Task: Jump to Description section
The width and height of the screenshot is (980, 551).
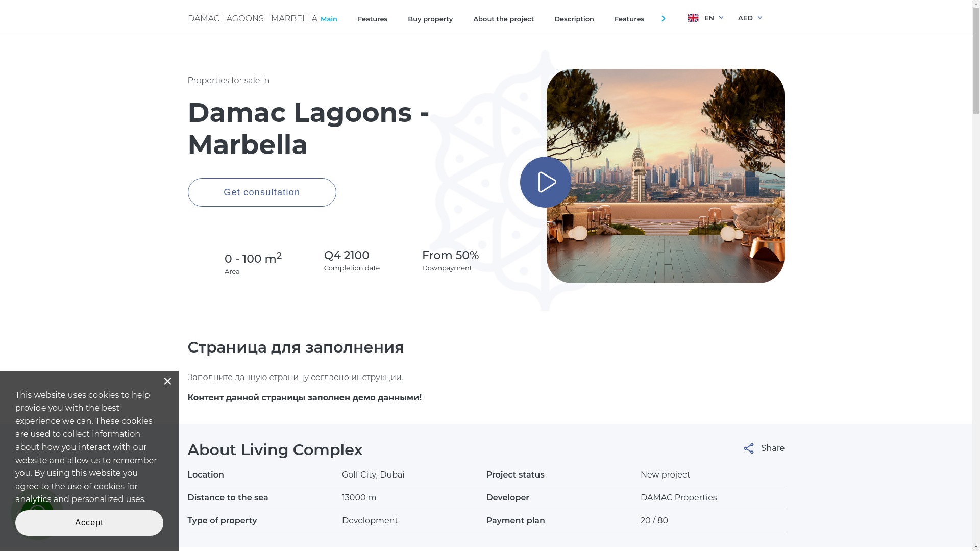Action: pyautogui.click(x=574, y=19)
